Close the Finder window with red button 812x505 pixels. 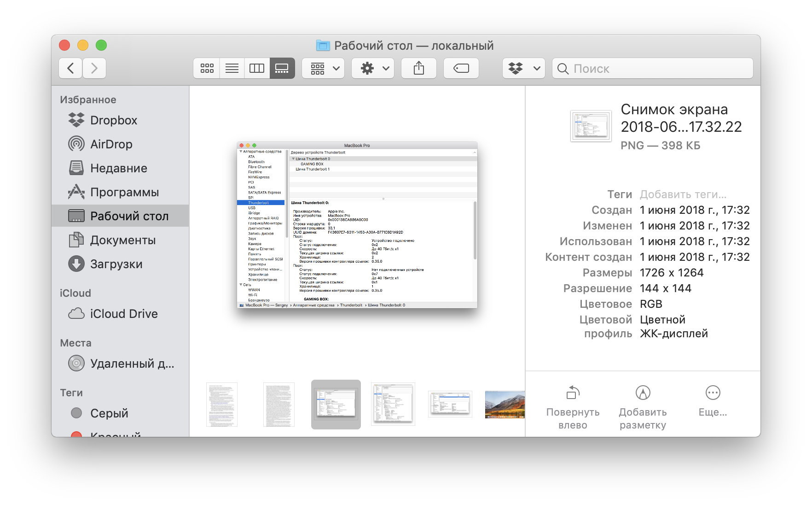tap(64, 45)
